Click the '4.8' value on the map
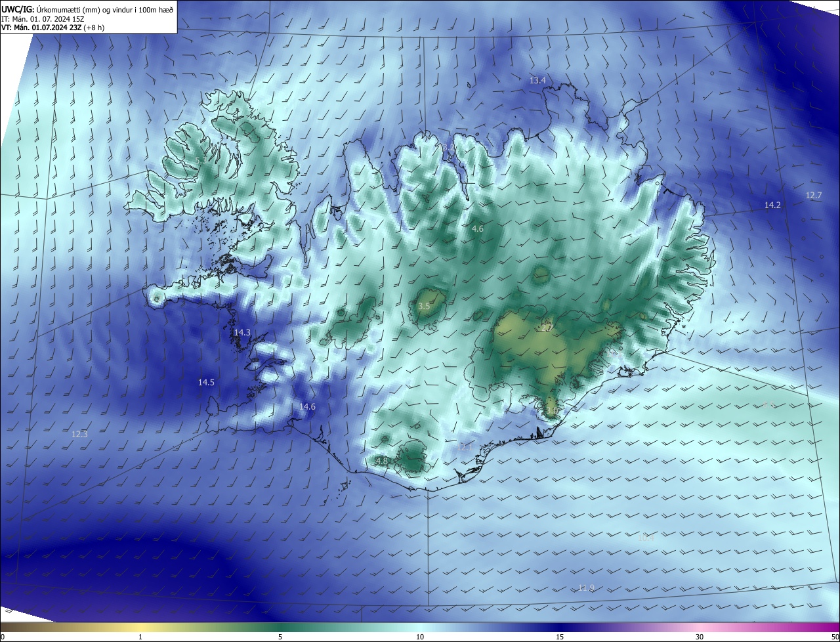840x642 pixels. pos(381,461)
